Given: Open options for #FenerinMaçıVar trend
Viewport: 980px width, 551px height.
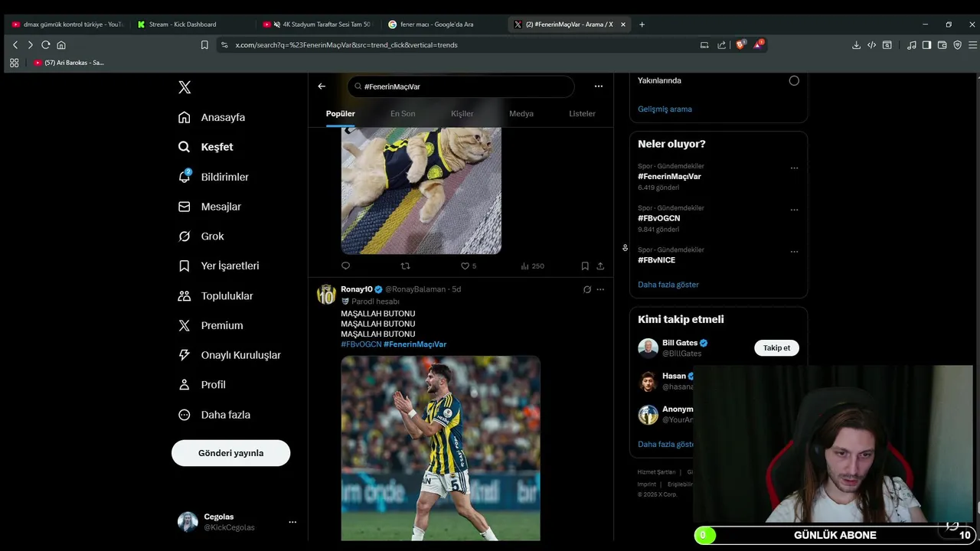Looking at the screenshot, I should coord(794,168).
